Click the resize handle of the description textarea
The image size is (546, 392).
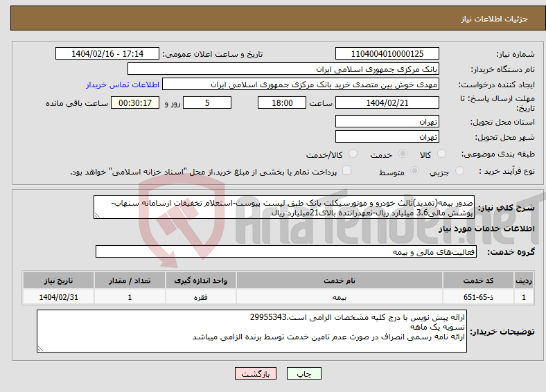point(97,215)
